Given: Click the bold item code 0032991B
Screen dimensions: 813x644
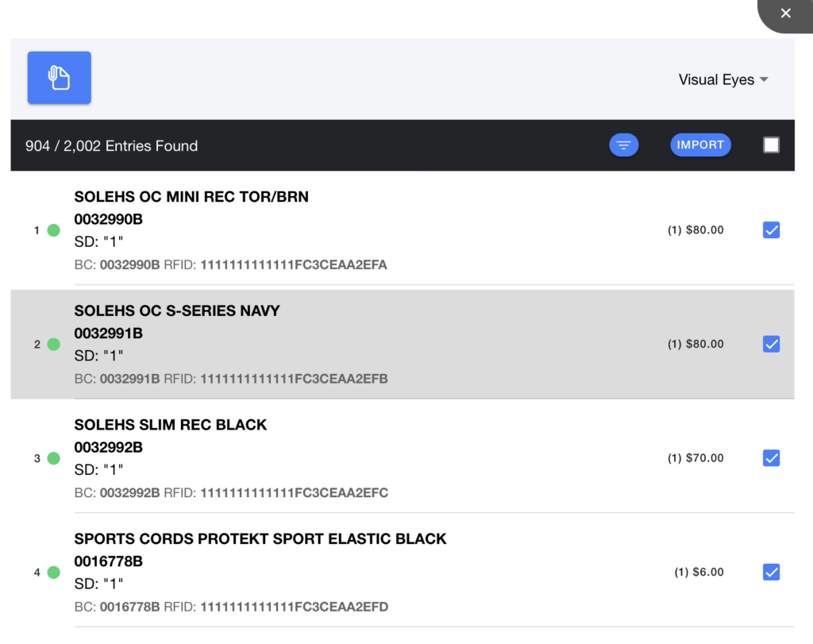Looking at the screenshot, I should click(x=108, y=334).
